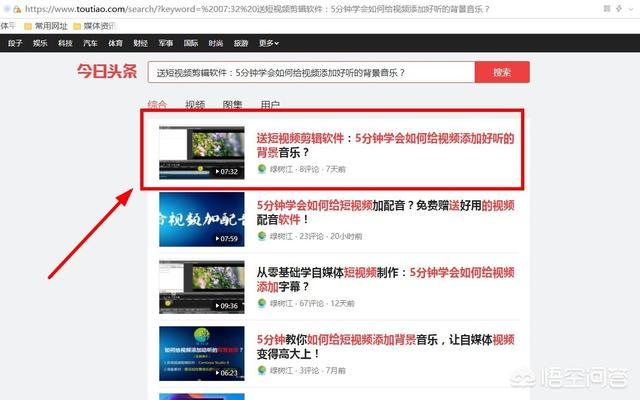Switch to the 图集 results tab
The image size is (640, 400).
[233, 104]
